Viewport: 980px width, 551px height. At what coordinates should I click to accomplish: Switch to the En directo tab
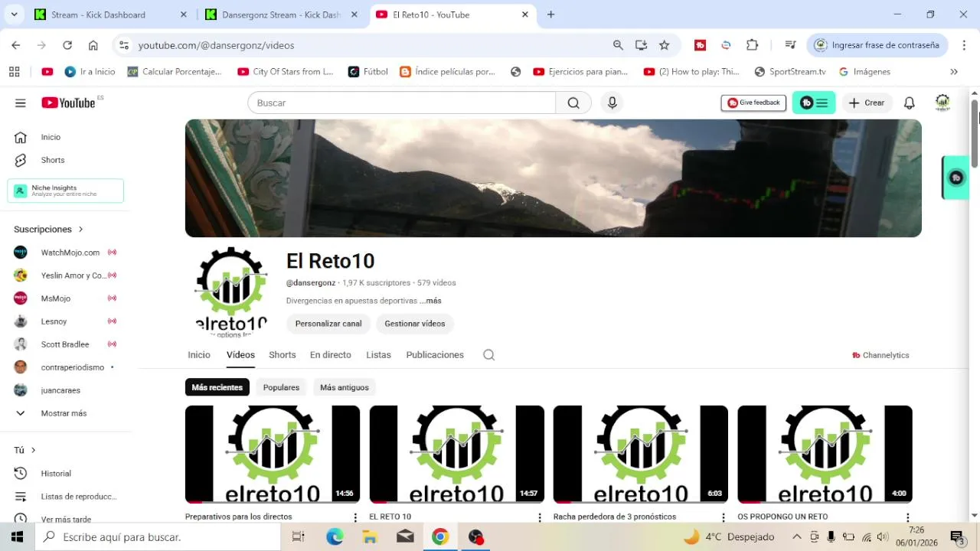pyautogui.click(x=331, y=355)
